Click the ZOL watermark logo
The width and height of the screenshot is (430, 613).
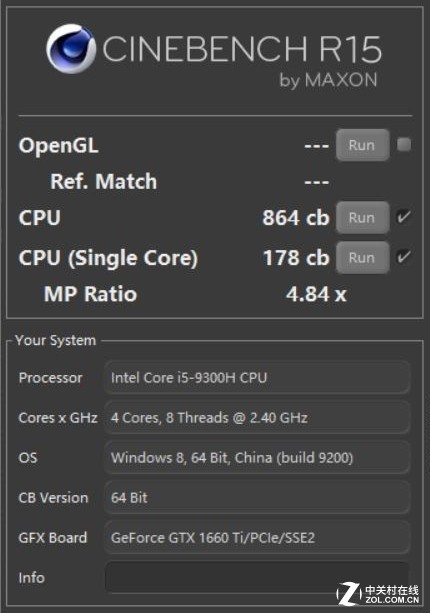click(x=378, y=593)
